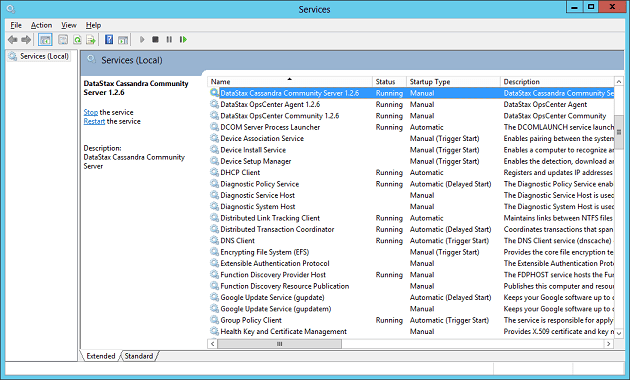
Task: Click Running status of DHCP Client
Action: (x=389, y=172)
